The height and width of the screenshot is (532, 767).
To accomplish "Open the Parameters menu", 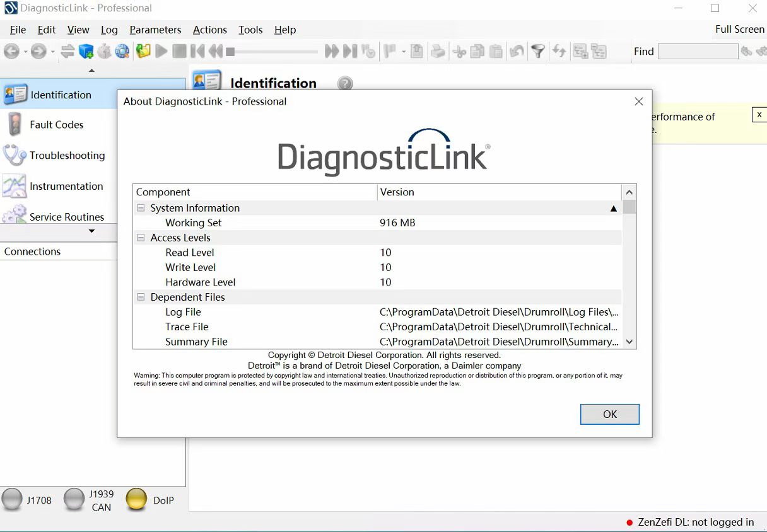I will pos(155,30).
